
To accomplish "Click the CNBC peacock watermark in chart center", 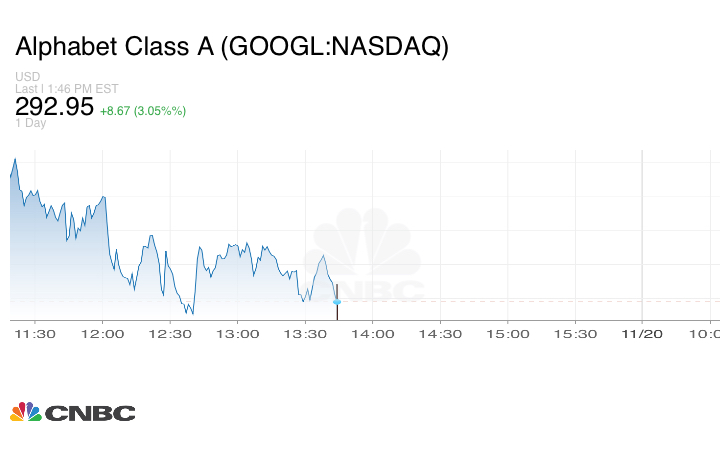I will [363, 248].
